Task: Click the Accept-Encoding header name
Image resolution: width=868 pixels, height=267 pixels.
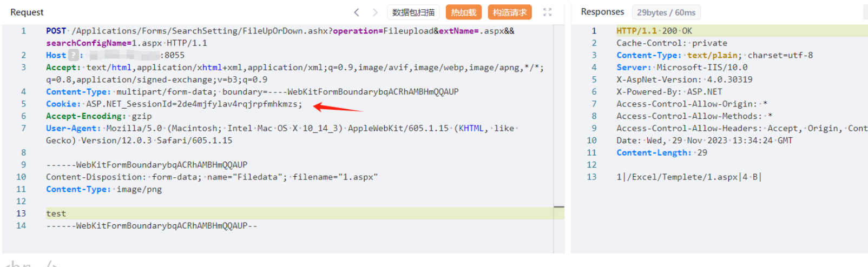Action: pos(86,116)
